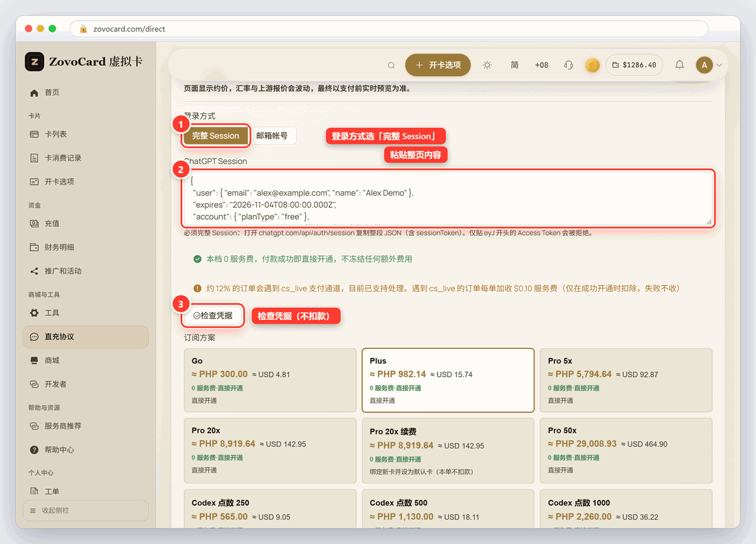Click the 商城 store icon
The image size is (756, 544).
point(34,361)
